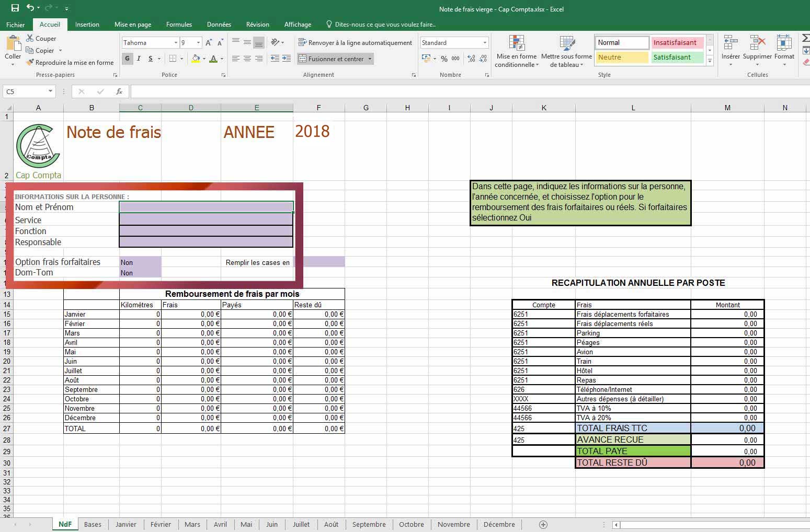Add a new sheet with plus button
Screen dimensions: 810x532
[x=543, y=524]
